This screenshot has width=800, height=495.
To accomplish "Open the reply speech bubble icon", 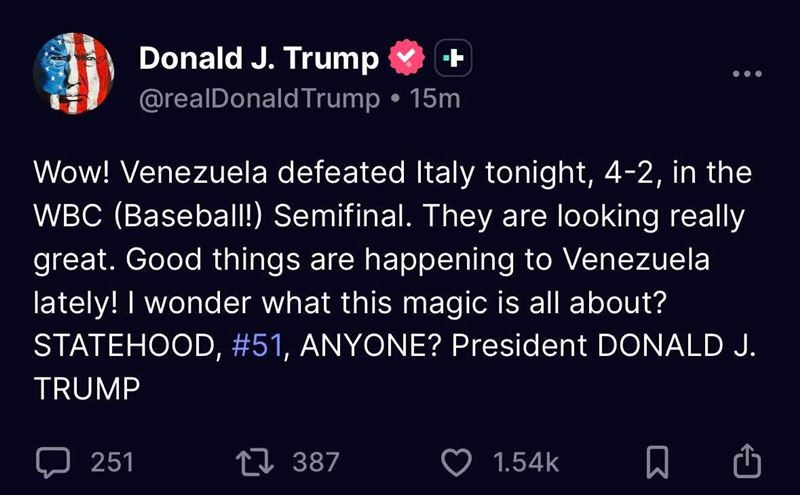I will point(50,461).
